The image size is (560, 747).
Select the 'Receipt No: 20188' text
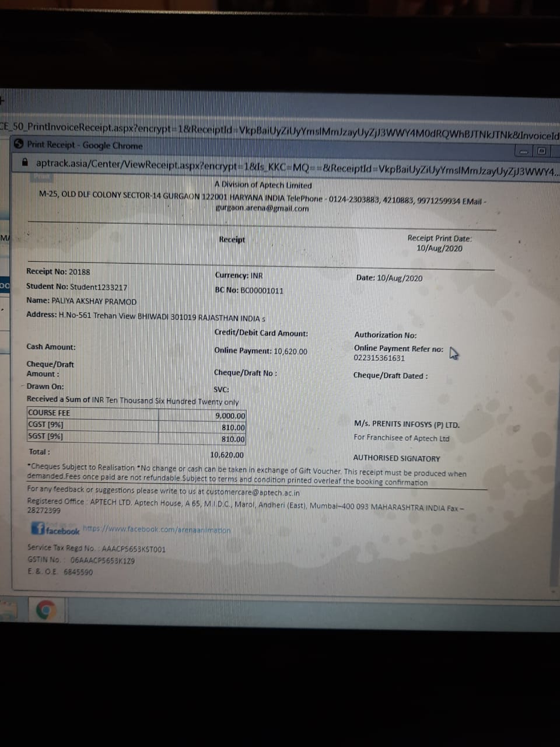click(58, 271)
